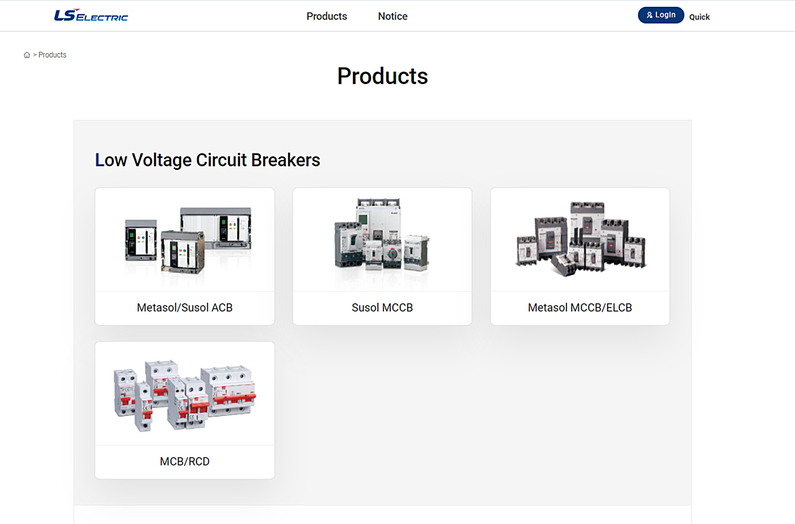
Task: Click the home icon in breadcrumb
Action: coord(27,55)
